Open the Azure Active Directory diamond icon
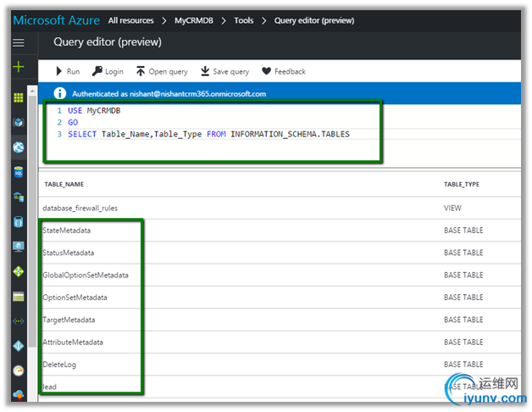The width and height of the screenshot is (532, 412). [x=19, y=346]
